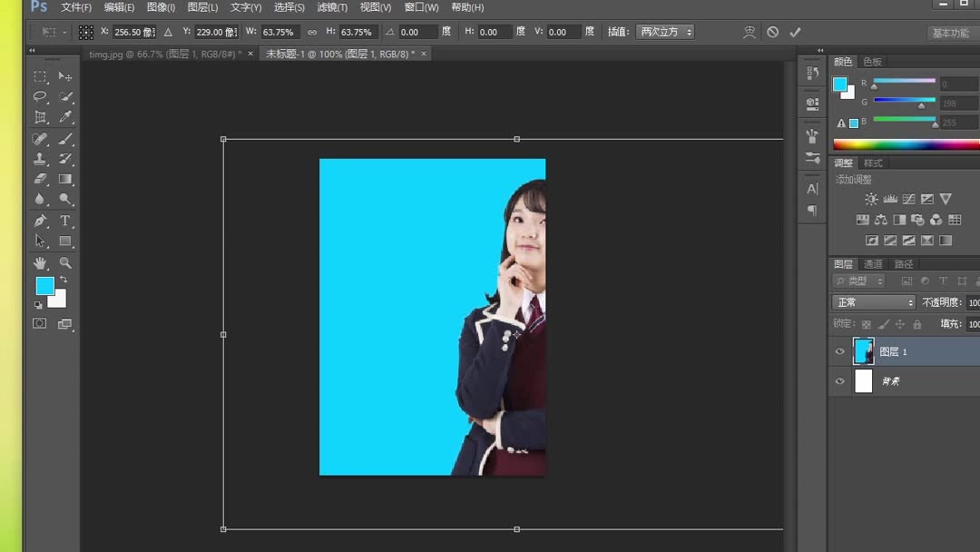Switch to the 通道 panel tab
980x552 pixels.
click(874, 263)
